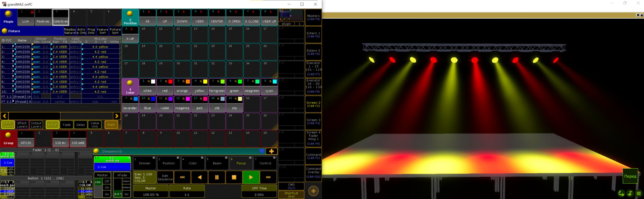The image size is (644, 199).
Task: Expand the Position preset pool header
Action: 130,17
